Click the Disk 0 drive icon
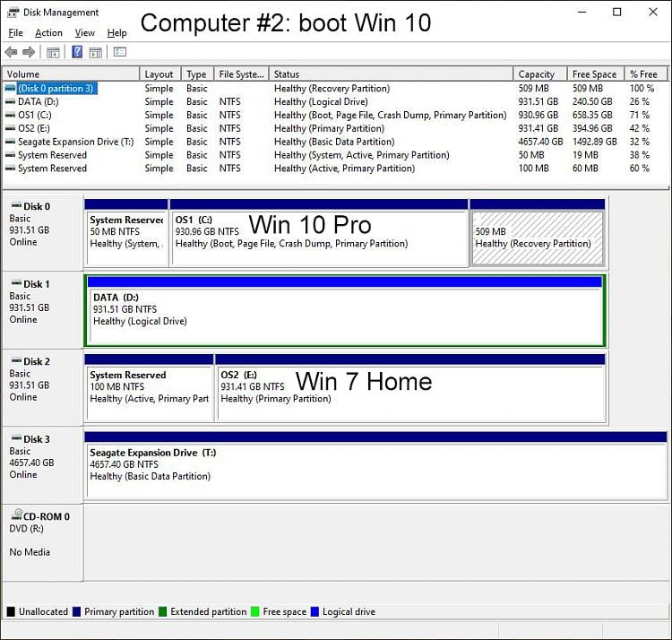672x640 pixels. [x=16, y=206]
